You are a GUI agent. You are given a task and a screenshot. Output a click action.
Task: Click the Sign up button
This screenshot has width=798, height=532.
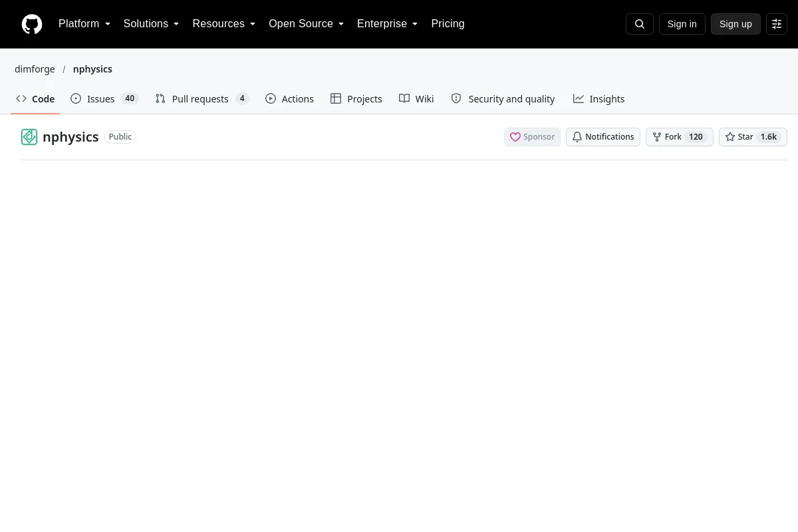(735, 24)
